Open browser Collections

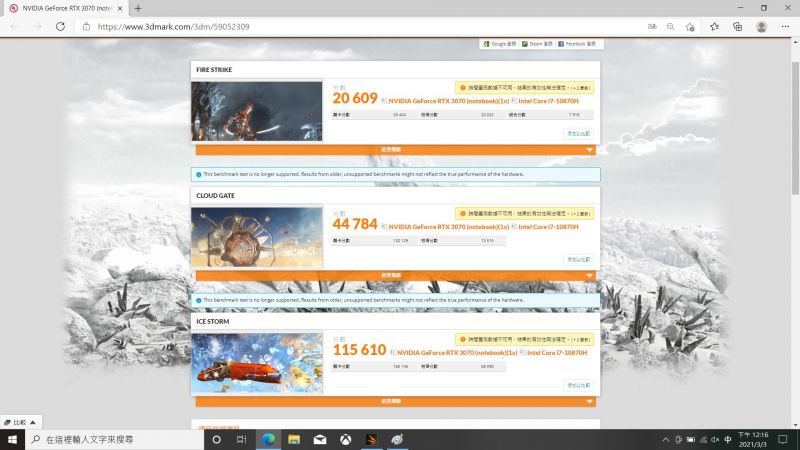click(x=738, y=27)
